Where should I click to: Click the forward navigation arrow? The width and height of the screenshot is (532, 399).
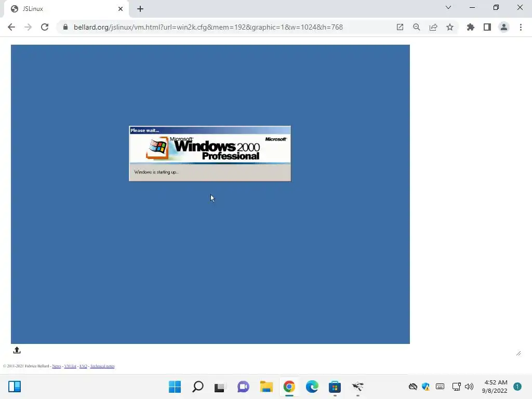coord(28,27)
